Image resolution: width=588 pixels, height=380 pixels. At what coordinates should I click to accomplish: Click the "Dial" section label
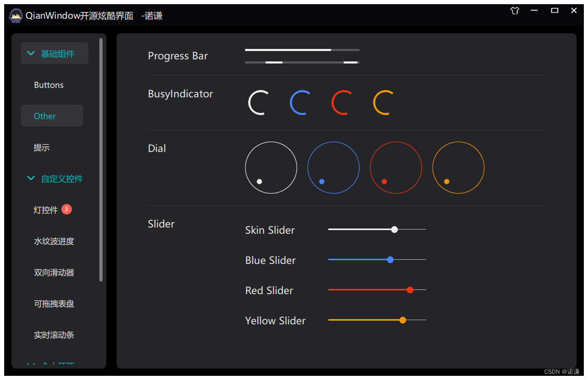pyautogui.click(x=157, y=148)
